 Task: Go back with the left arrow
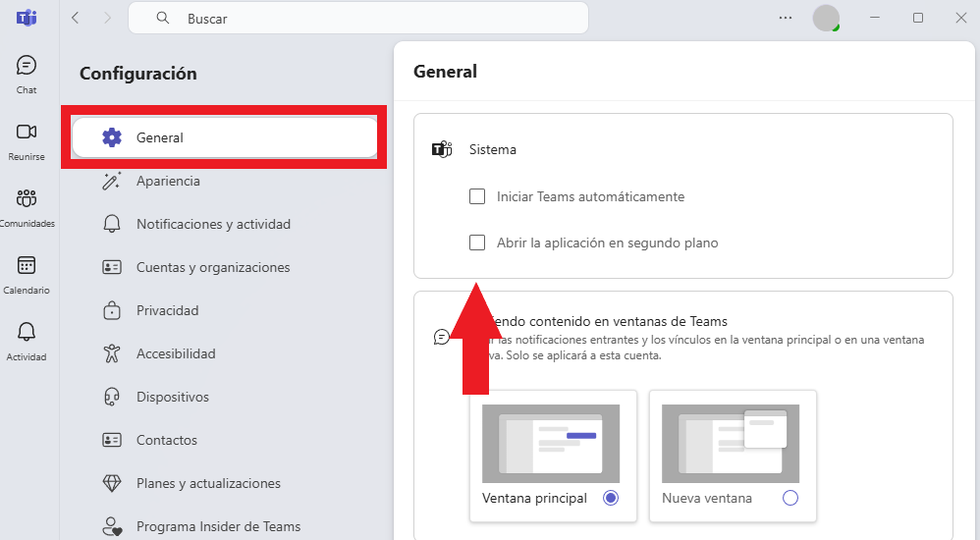pos(76,18)
